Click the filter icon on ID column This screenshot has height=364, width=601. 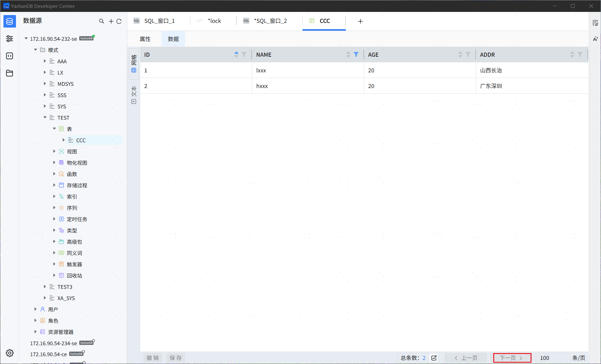[244, 55]
